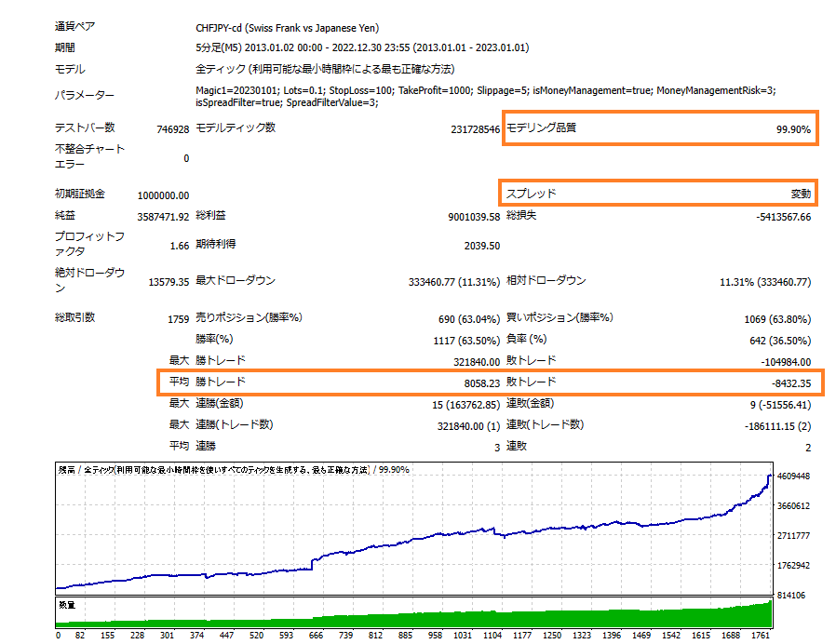Image resolution: width=836 pixels, height=644 pixels.
Task: Select the value '642 (36.50%)'
Action: coord(780,340)
